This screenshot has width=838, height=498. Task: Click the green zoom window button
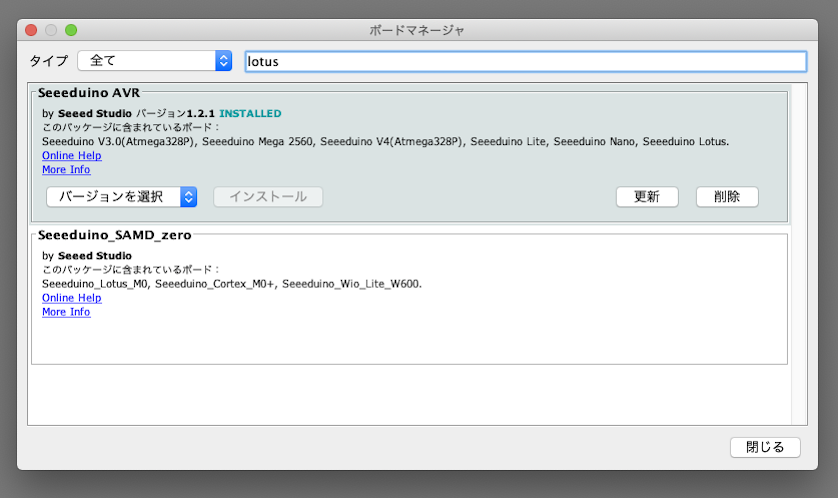pyautogui.click(x=71, y=30)
